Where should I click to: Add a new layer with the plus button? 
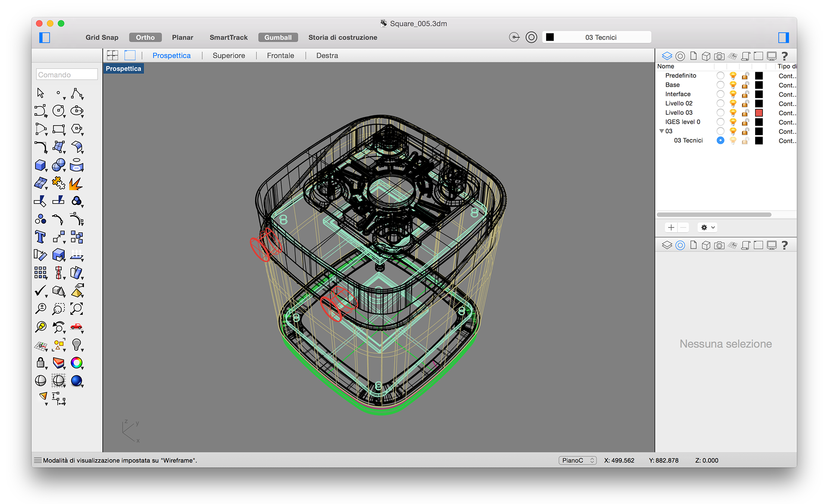pyautogui.click(x=671, y=227)
